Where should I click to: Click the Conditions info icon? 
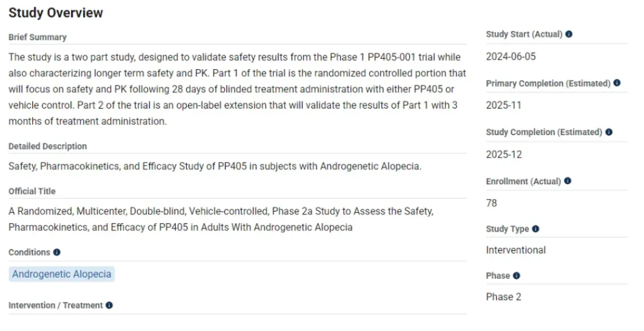[x=57, y=252]
